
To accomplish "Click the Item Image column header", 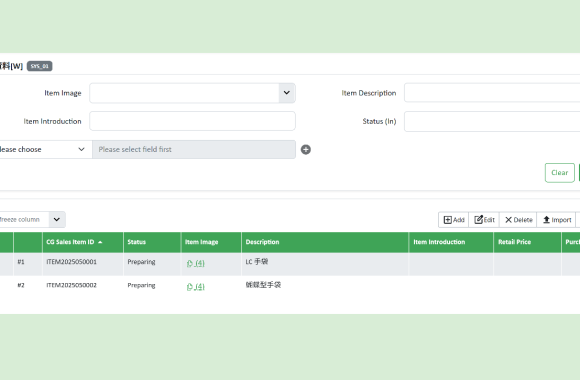I will [x=211, y=242].
